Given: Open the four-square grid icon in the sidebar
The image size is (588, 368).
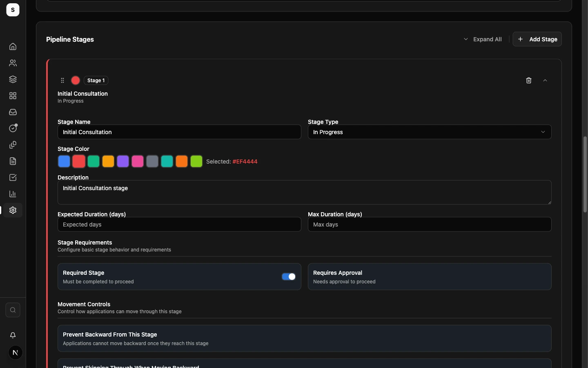Looking at the screenshot, I should coord(13,96).
